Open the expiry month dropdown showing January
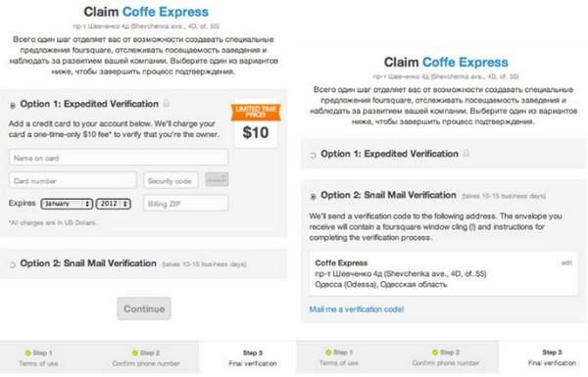This screenshot has height=377, width=588. tap(67, 204)
